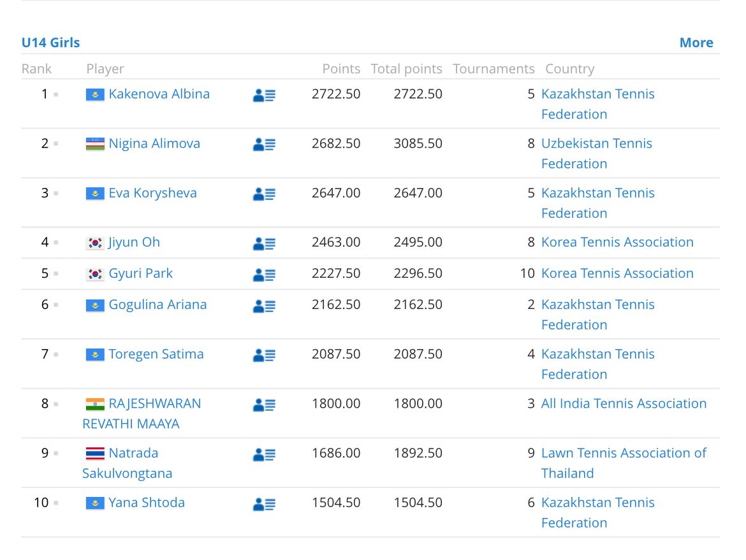
Task: Open player Toregen Satima
Action: (x=156, y=354)
